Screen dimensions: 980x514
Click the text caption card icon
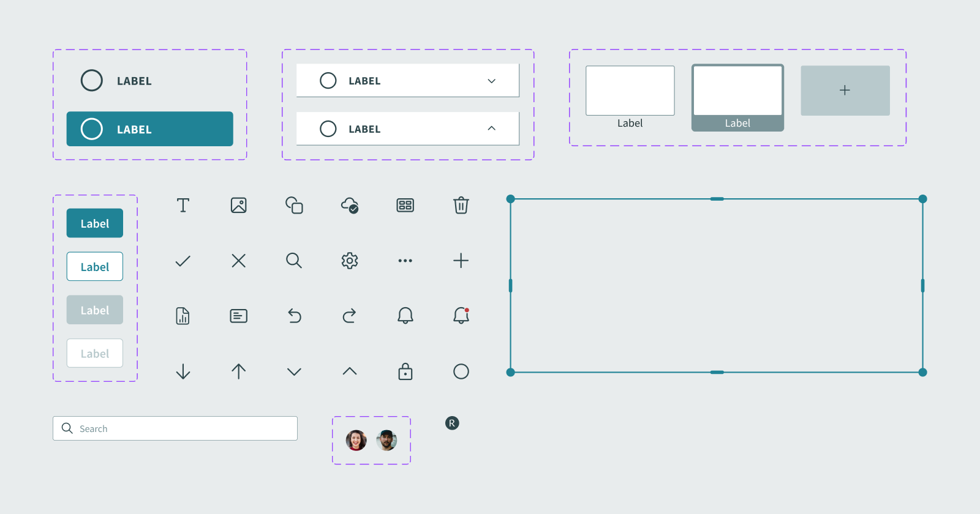click(239, 316)
